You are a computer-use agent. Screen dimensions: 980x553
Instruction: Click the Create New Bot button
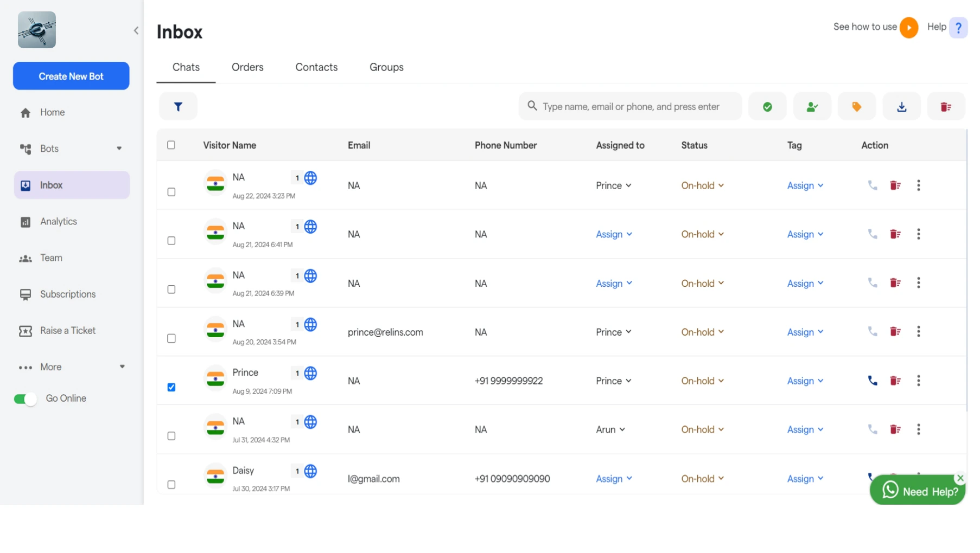pos(71,76)
